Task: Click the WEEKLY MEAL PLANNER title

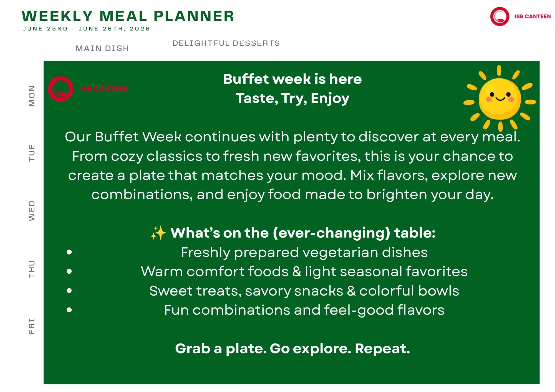Action: [128, 16]
